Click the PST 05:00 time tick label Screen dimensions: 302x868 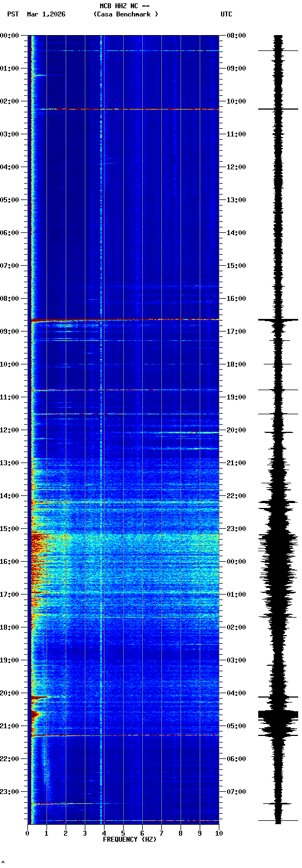click(9, 200)
